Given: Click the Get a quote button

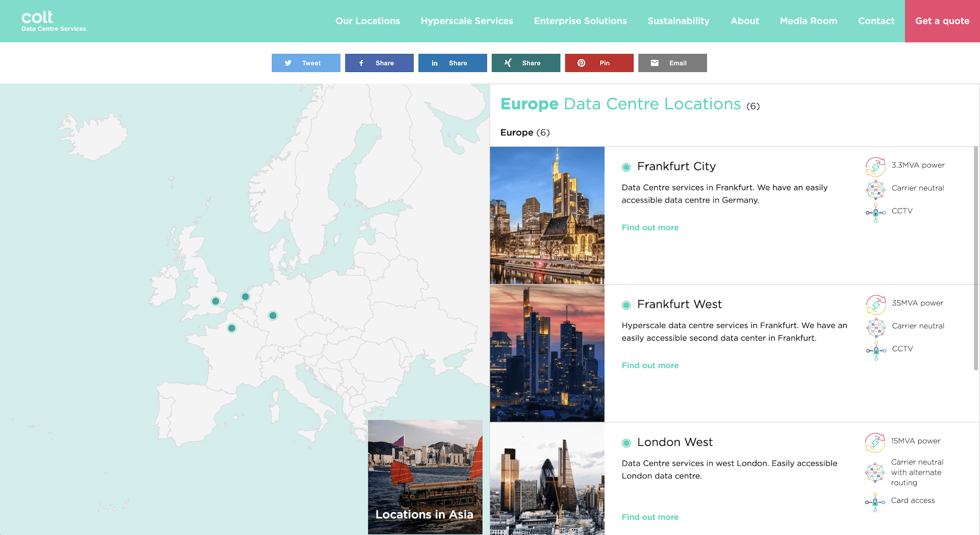Looking at the screenshot, I should pos(942,21).
